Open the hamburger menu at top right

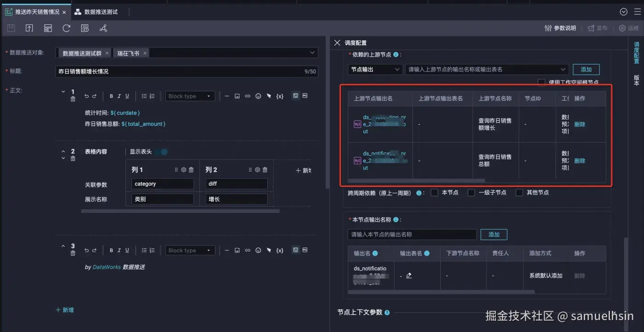[637, 12]
